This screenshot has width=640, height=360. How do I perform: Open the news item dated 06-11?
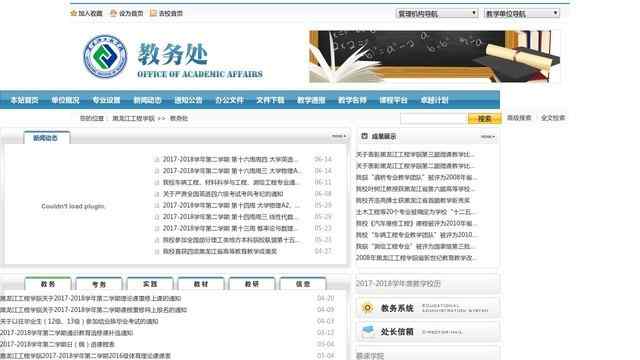point(231,182)
